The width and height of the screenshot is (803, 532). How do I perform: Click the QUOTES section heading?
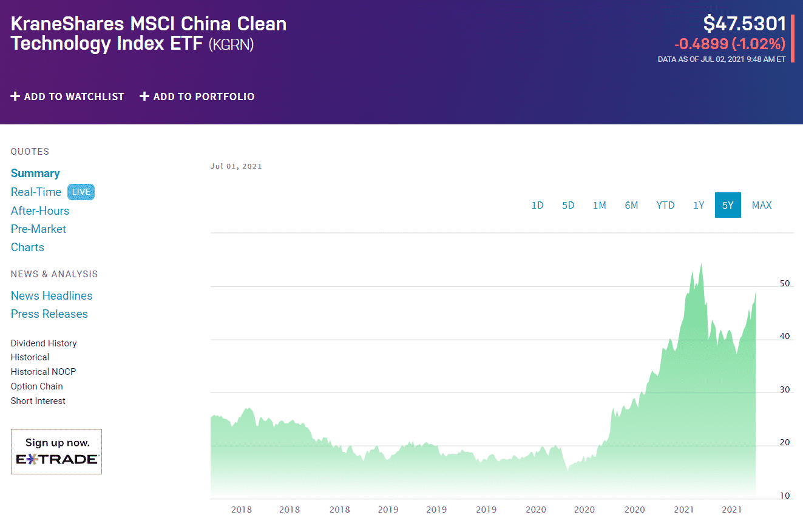(x=30, y=152)
